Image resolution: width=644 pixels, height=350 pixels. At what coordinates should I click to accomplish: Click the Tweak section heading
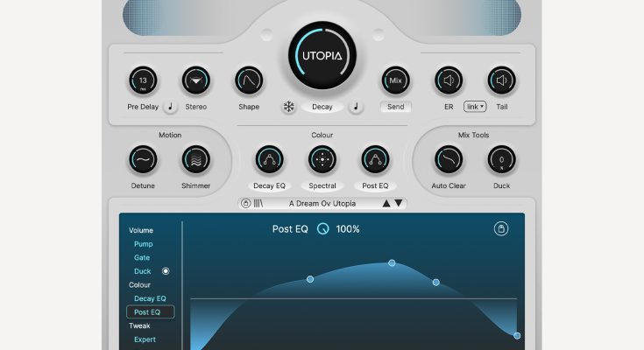pyautogui.click(x=139, y=326)
